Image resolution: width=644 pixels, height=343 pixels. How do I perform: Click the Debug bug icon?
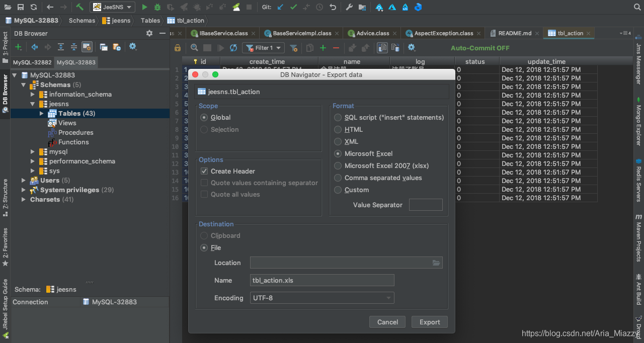(x=157, y=7)
